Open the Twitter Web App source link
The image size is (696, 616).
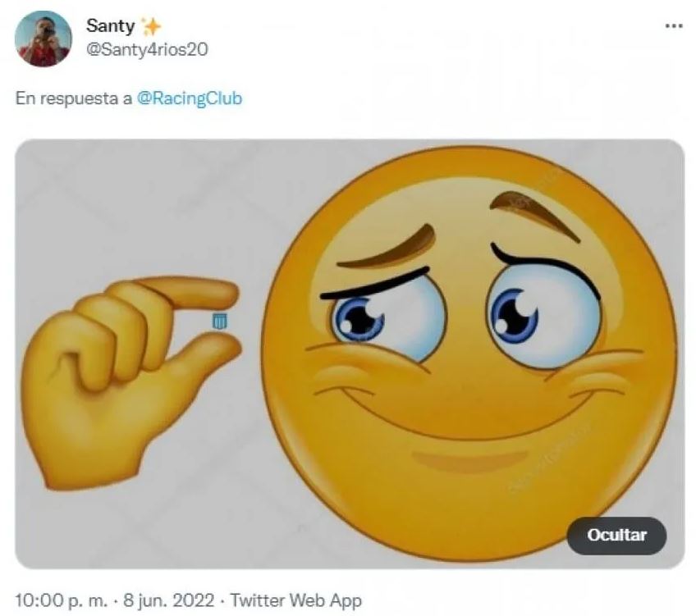296,600
